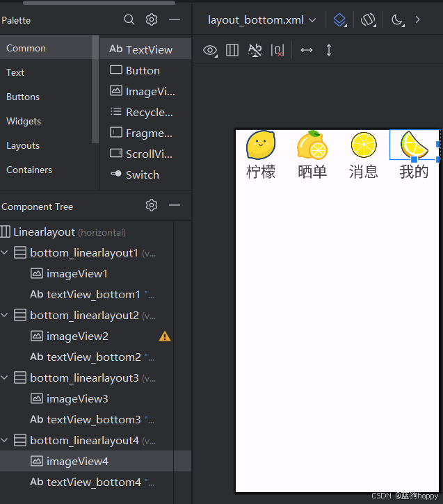Pick Button widget from palette
Screen dimensions: 443x504
click(x=145, y=70)
